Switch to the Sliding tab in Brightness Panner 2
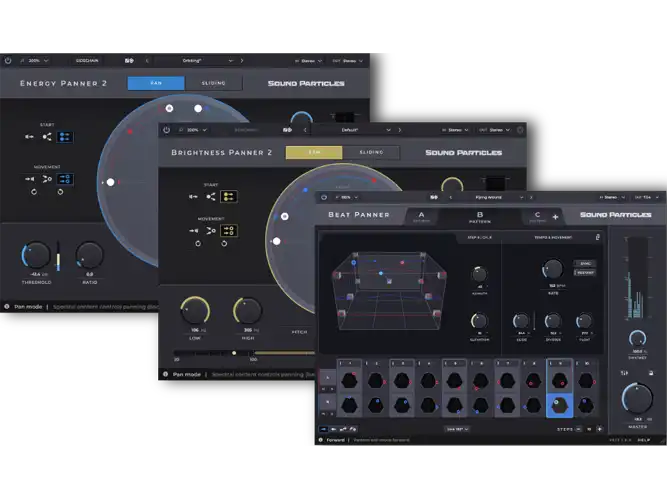 pyautogui.click(x=371, y=152)
